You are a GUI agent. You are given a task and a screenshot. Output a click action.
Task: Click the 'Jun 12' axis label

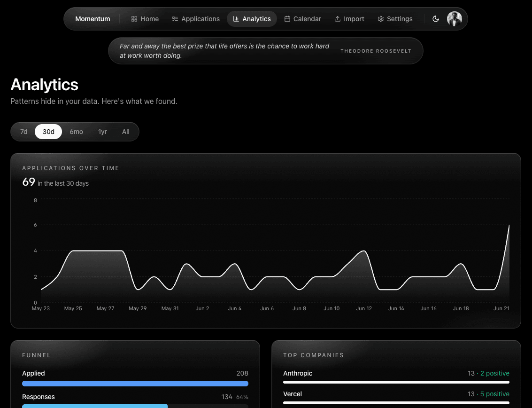click(364, 308)
